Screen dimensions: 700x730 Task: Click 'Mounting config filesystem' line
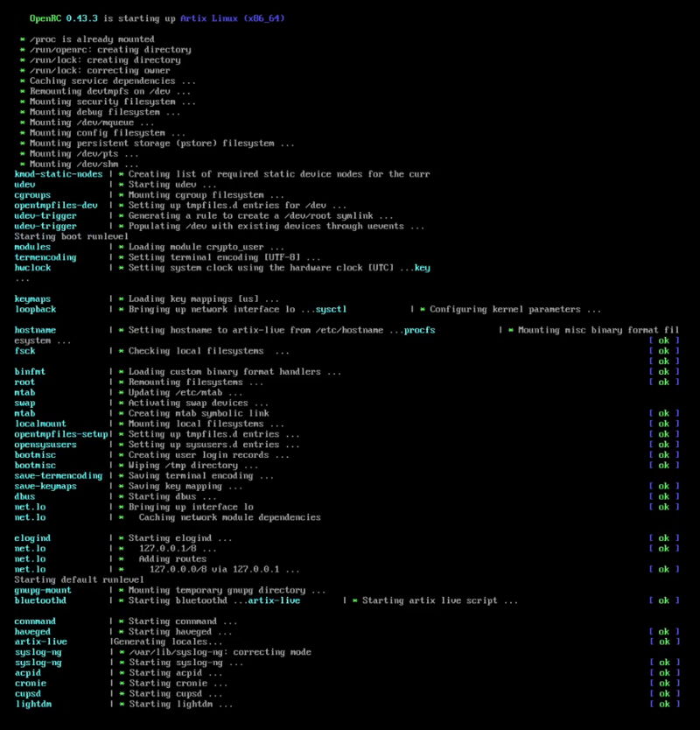tap(108, 133)
